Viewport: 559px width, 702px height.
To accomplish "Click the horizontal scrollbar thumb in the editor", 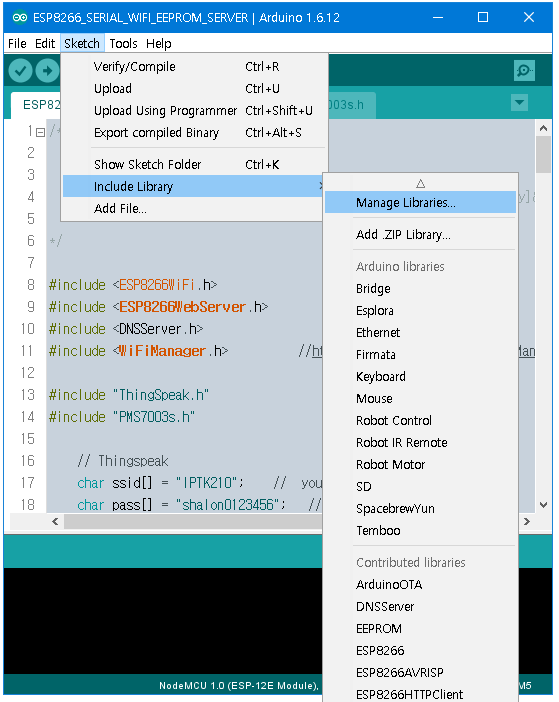I will tap(193, 521).
